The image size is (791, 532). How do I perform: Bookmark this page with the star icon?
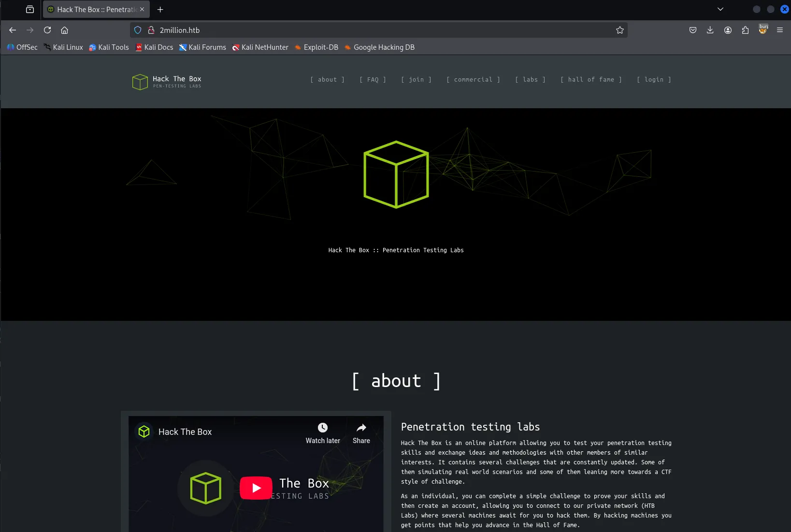[x=619, y=30]
